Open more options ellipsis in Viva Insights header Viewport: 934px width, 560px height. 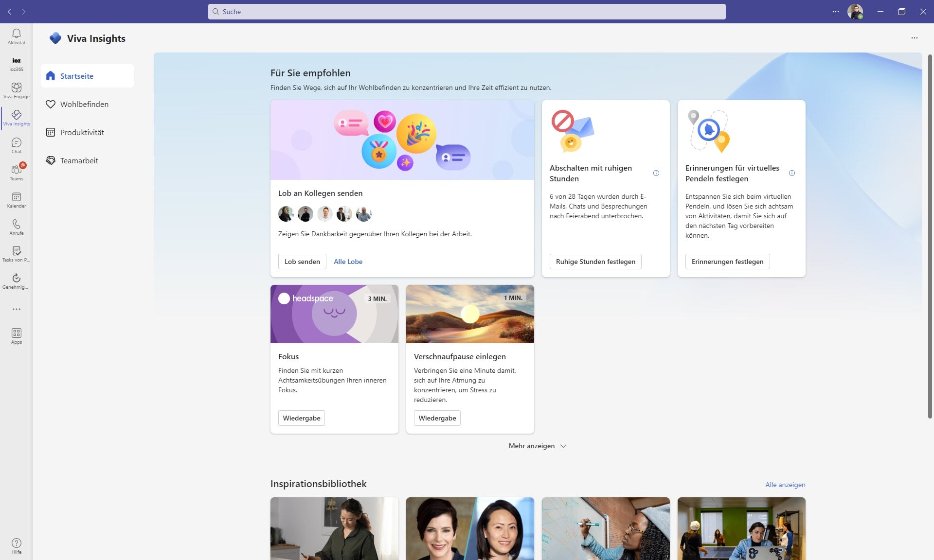click(x=914, y=38)
